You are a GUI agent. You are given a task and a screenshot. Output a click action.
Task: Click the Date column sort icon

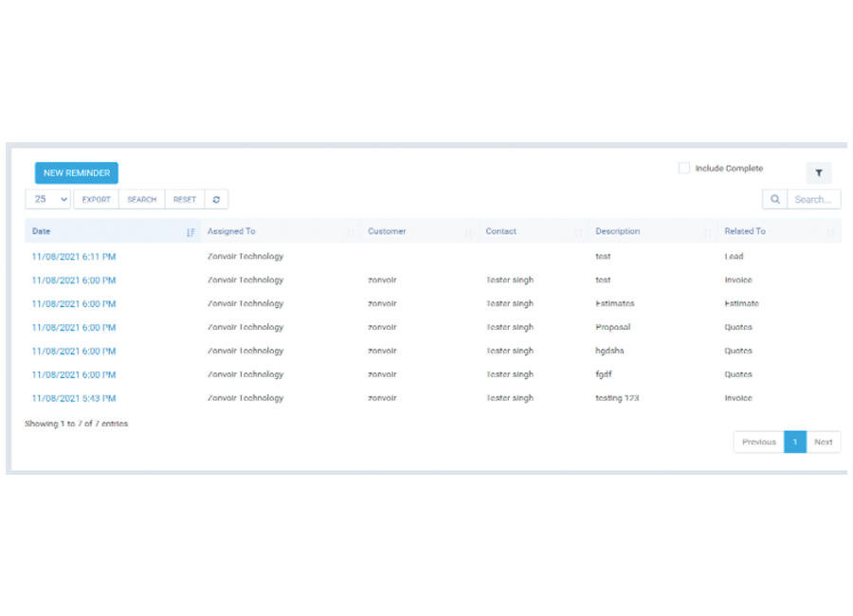191,232
